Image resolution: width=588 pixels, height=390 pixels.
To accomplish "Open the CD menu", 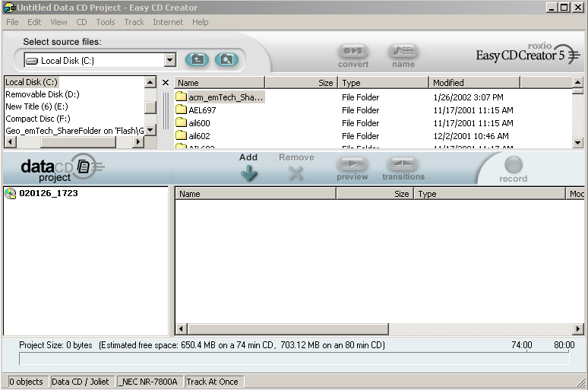I will click(81, 22).
